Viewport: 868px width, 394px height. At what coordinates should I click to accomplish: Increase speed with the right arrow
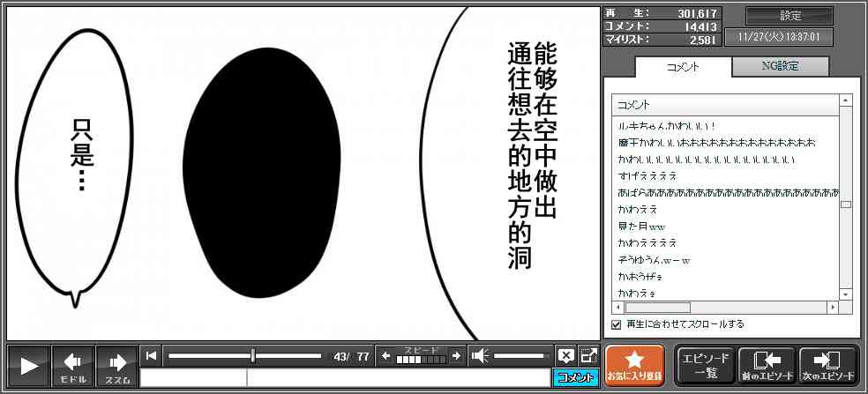tap(456, 356)
